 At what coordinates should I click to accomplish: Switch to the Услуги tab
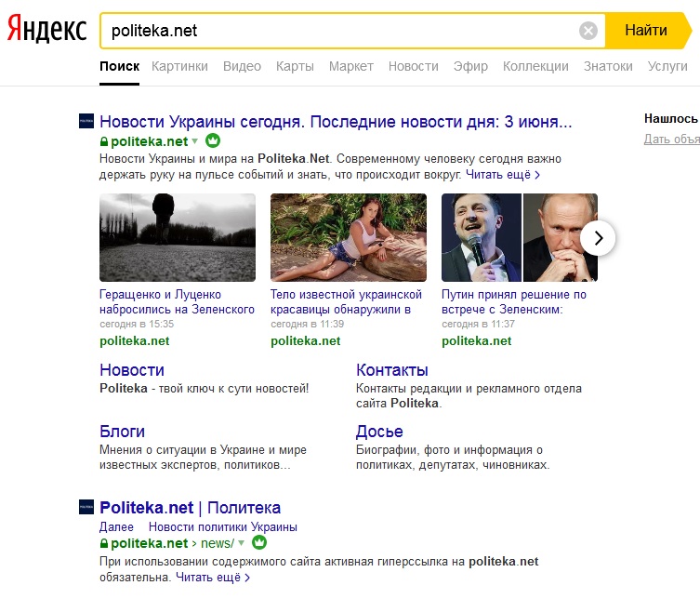667,66
